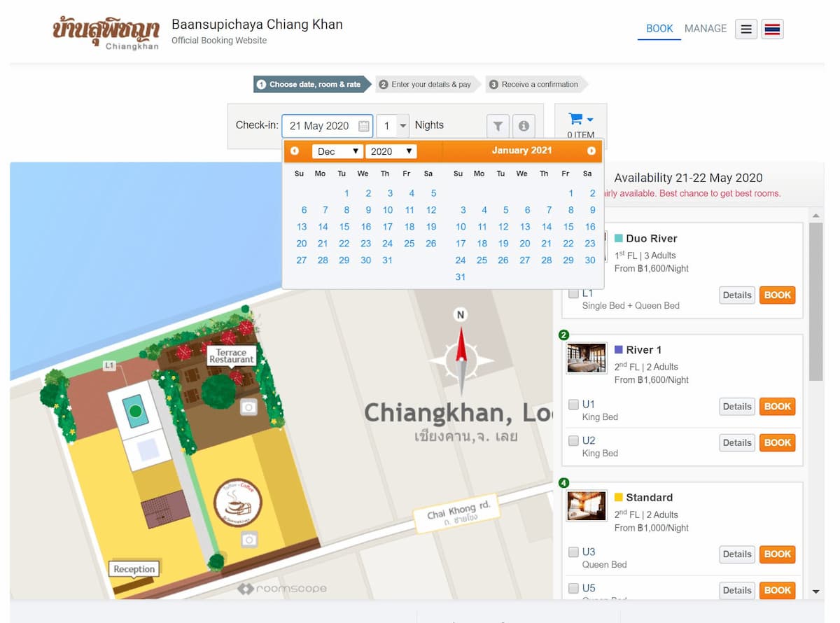Tick the U3 room checkbox
The height and width of the screenshot is (623, 840).
[x=573, y=552]
